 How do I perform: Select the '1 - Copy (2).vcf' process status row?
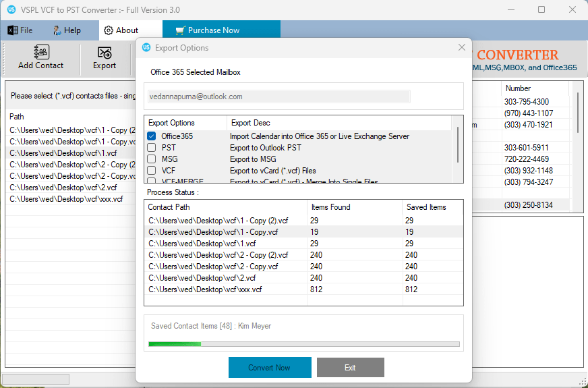coord(303,221)
